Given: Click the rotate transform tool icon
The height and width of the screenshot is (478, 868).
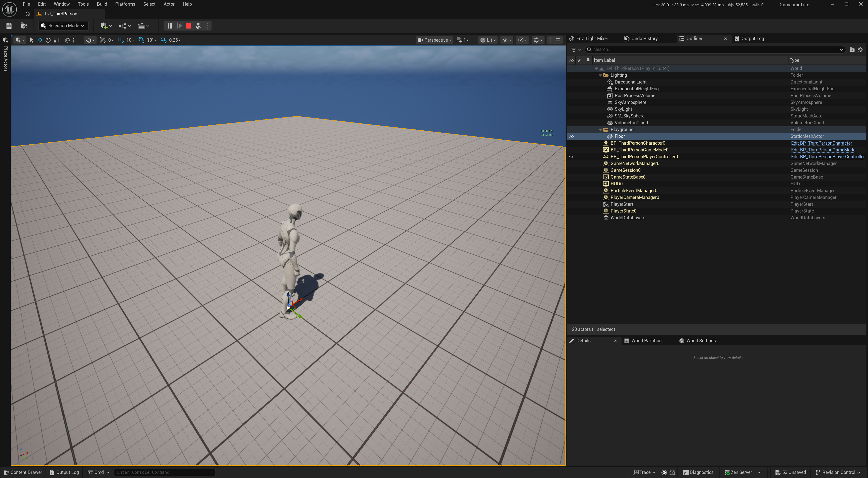Looking at the screenshot, I should click(x=48, y=40).
